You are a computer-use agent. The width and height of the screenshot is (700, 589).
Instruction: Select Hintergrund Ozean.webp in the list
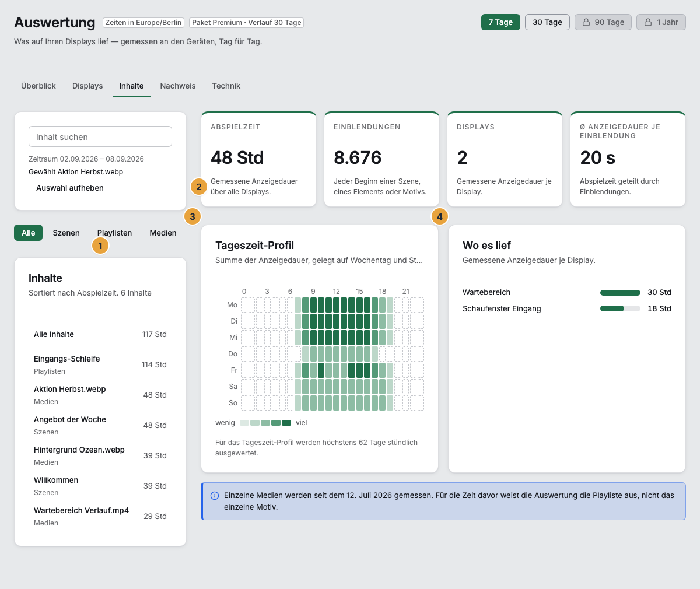coord(100,455)
